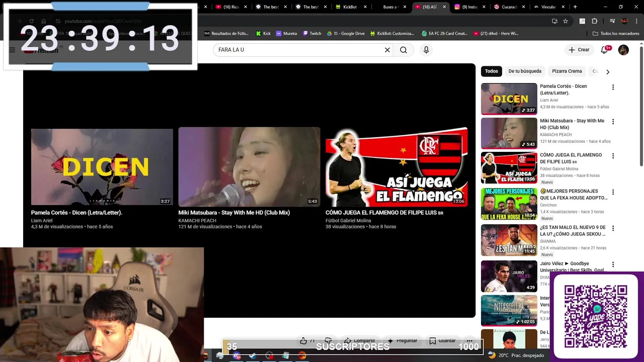Open the Chrome extensions puzzle icon
The height and width of the screenshot is (362, 644).
point(594,21)
